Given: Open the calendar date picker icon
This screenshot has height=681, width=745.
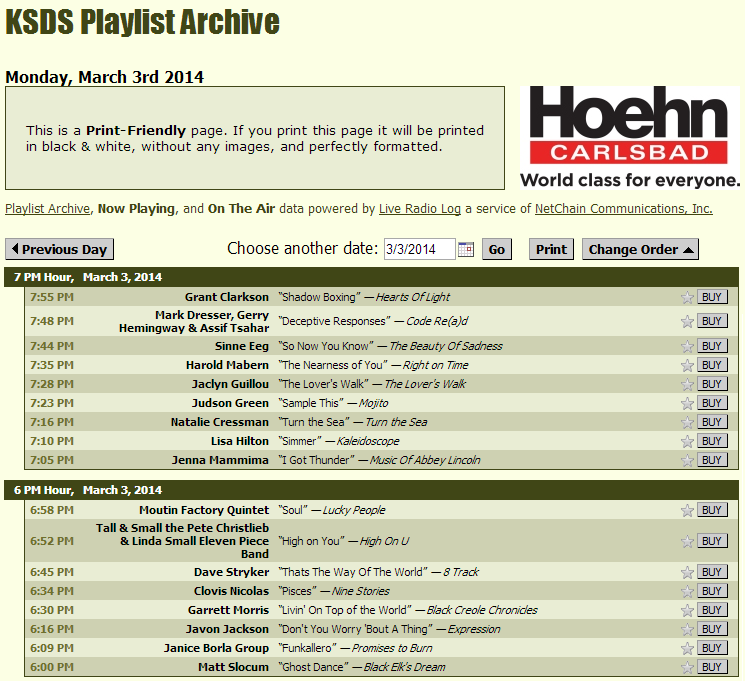Looking at the screenshot, I should tap(466, 249).
